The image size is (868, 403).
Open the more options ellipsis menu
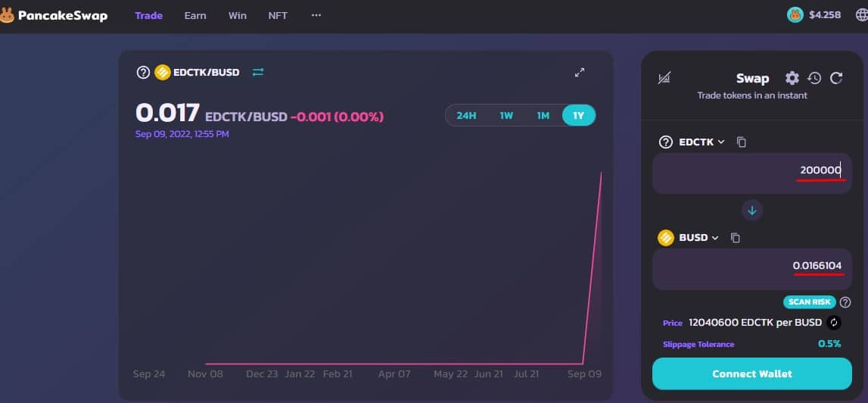316,15
